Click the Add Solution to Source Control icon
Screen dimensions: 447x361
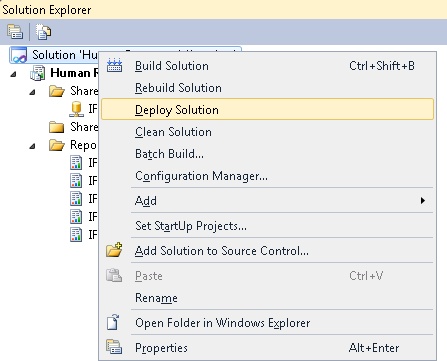[x=114, y=250]
